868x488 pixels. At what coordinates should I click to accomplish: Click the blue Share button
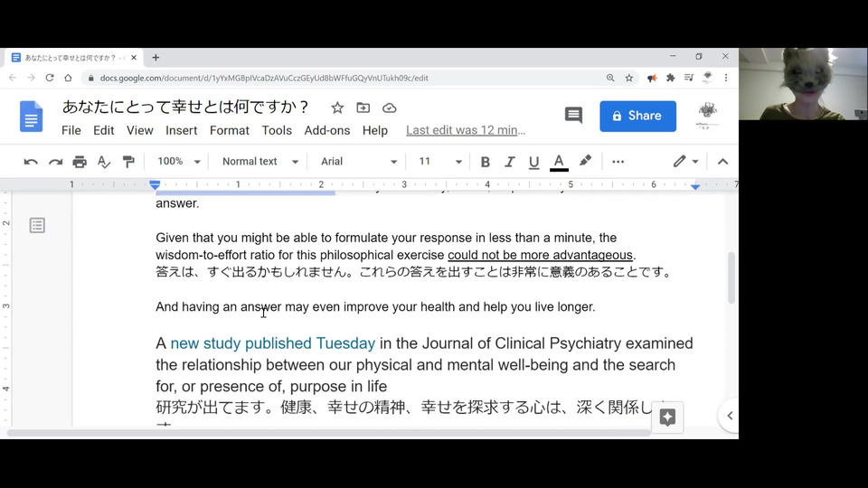pyautogui.click(x=637, y=117)
